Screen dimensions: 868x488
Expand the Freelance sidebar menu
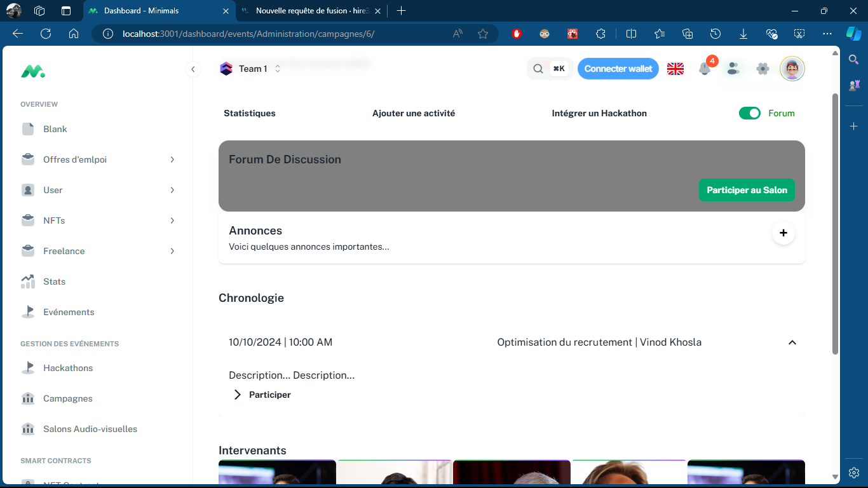98,251
